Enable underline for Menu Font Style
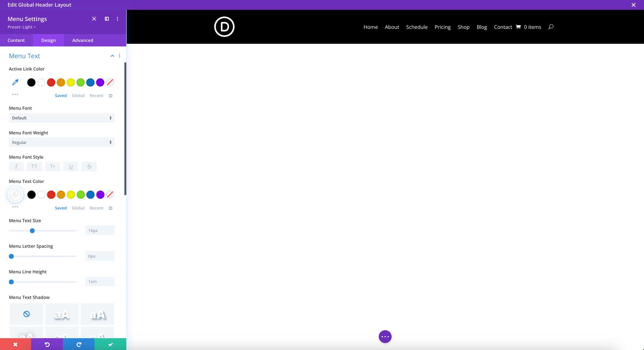644x350 pixels. click(x=71, y=166)
